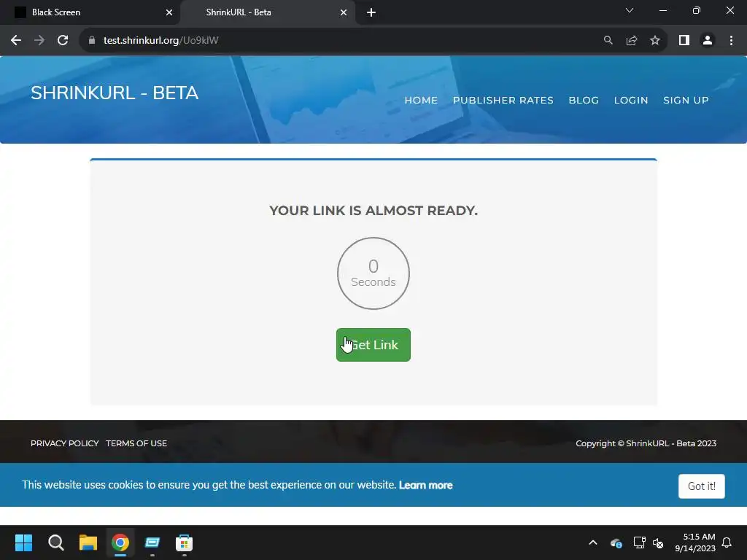Open the SIGN UP nav link
This screenshot has height=560, width=747.
point(686,100)
